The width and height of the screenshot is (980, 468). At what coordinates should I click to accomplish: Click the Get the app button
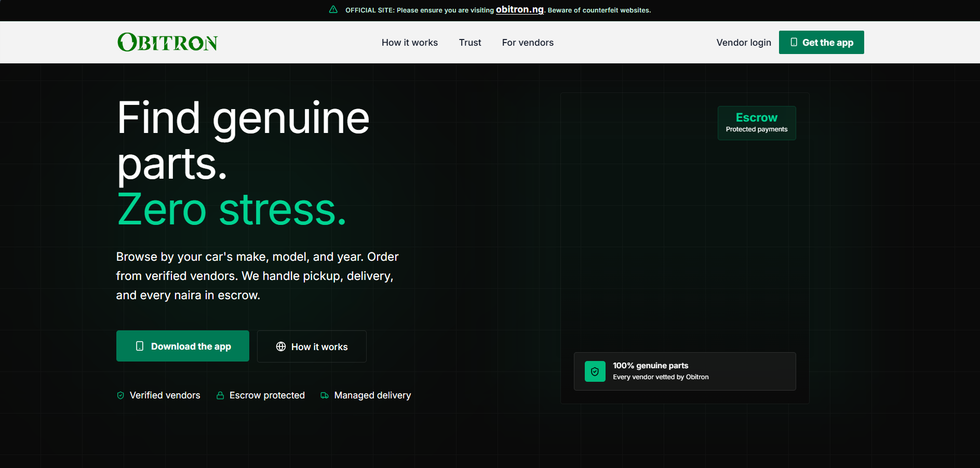point(822,42)
